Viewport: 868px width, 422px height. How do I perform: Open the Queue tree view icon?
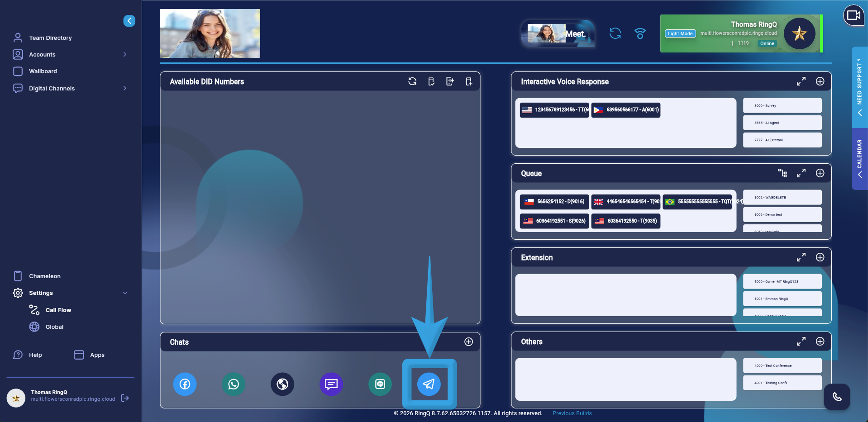pos(782,173)
